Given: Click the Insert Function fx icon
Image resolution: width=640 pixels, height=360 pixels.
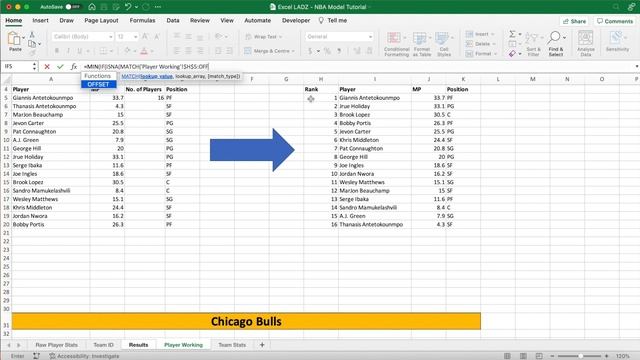Looking at the screenshot, I should pos(73,66).
